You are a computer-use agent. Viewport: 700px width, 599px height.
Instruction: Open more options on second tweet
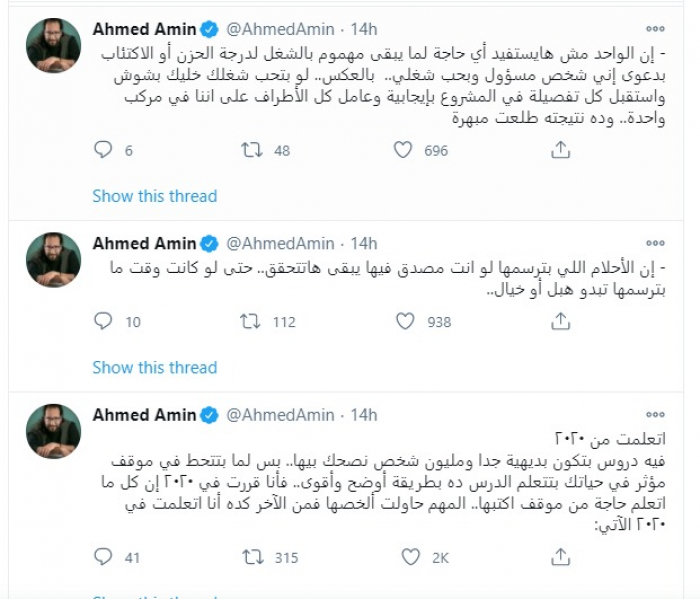(655, 243)
